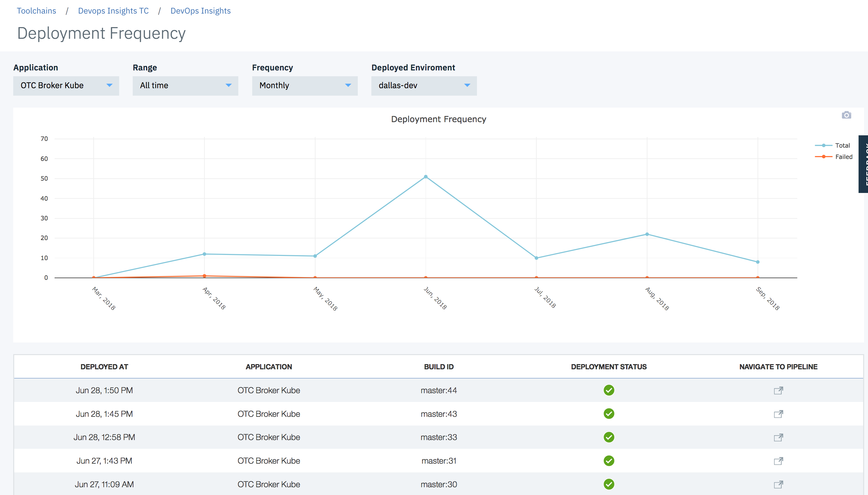This screenshot has width=868, height=495.
Task: Click success status icon for master:31
Action: pos(609,461)
